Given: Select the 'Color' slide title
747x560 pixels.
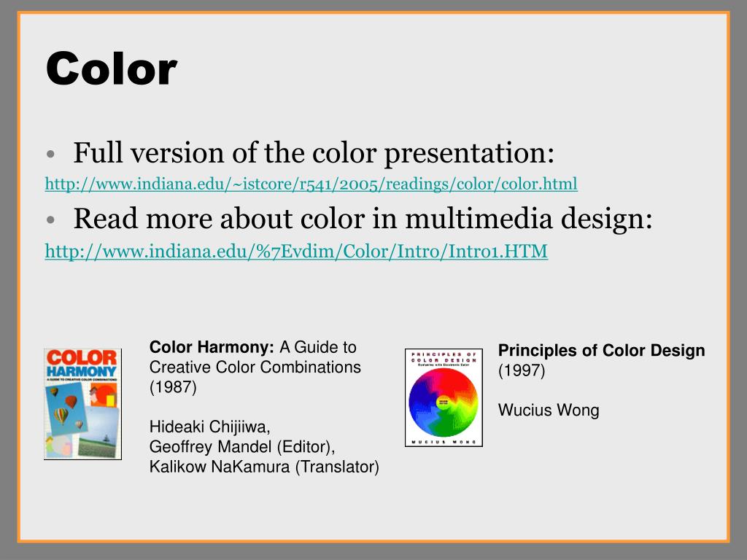Looking at the screenshot, I should (x=112, y=69).
